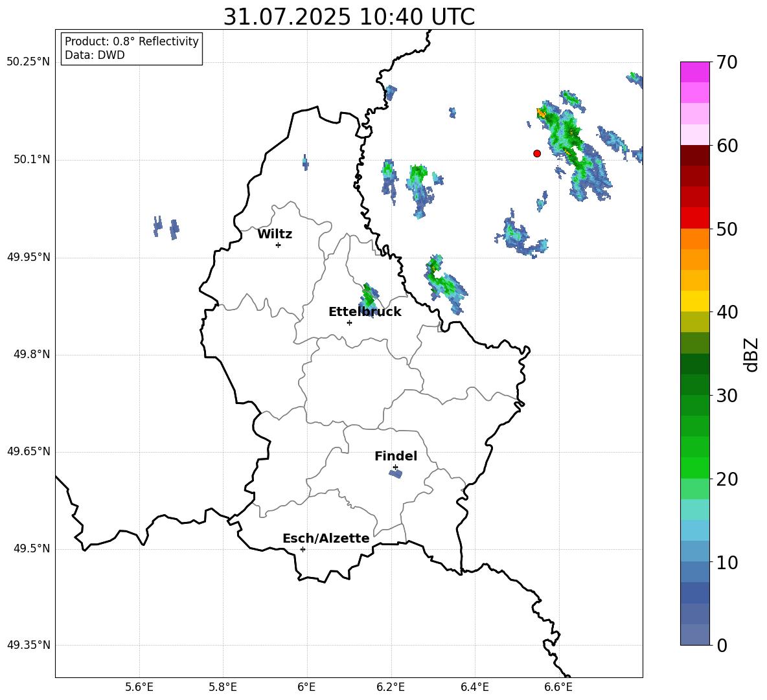Click the 30 tick on the colorbar

(727, 396)
